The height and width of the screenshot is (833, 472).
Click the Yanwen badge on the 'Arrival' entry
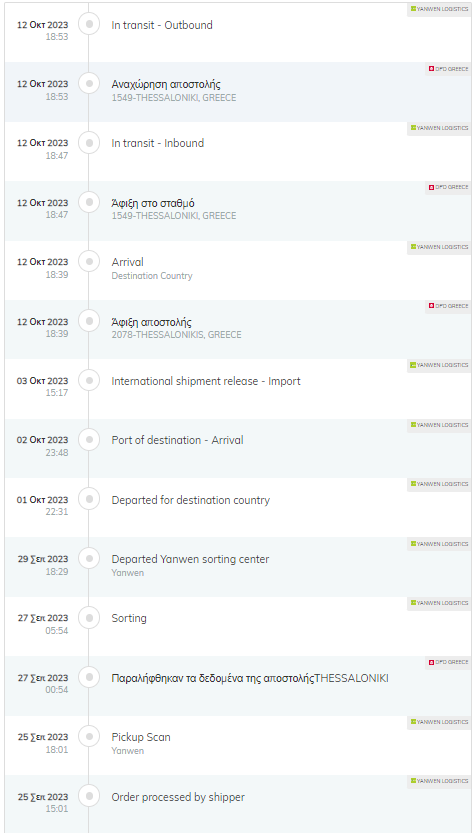[439, 247]
